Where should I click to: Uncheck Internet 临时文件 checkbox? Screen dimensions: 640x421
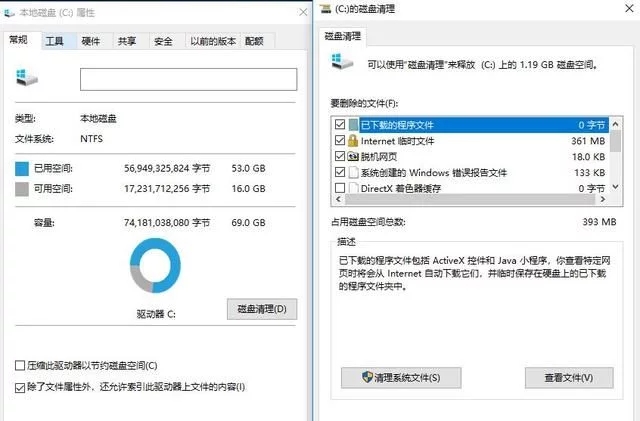[x=340, y=140]
